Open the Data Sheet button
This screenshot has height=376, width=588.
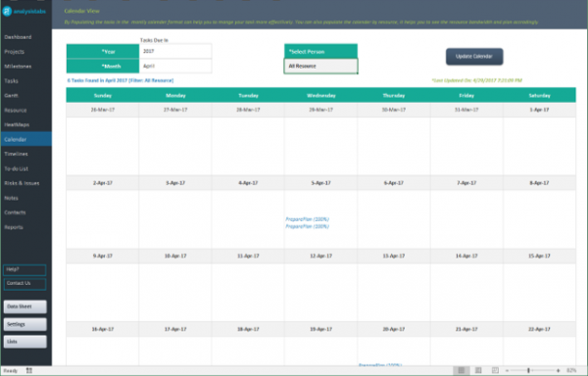25,306
